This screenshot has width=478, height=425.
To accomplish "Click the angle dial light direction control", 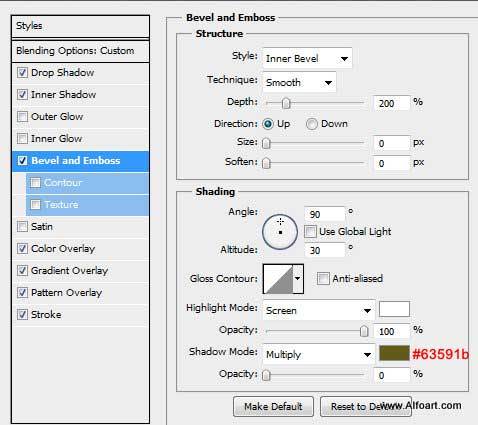I will tap(280, 232).
